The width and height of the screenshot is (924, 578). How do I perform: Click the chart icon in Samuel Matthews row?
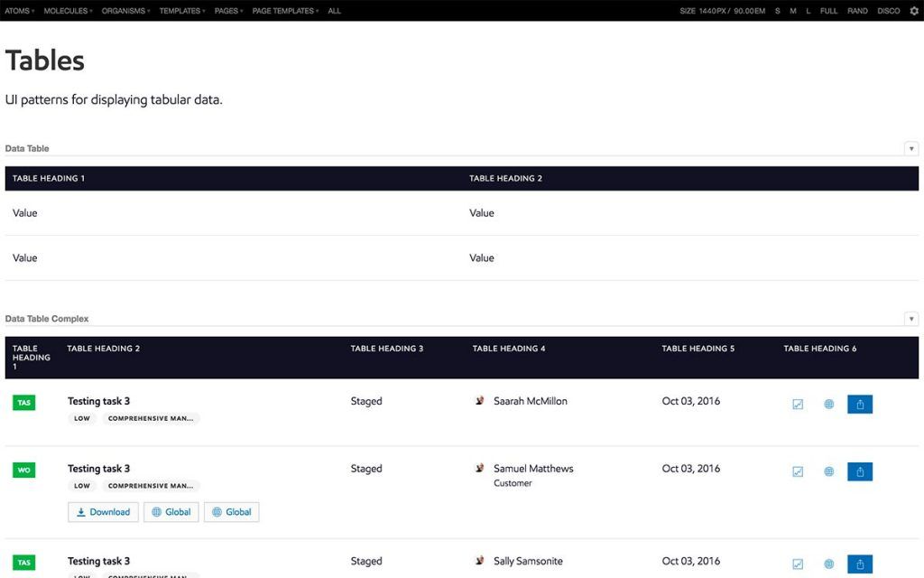tap(798, 471)
